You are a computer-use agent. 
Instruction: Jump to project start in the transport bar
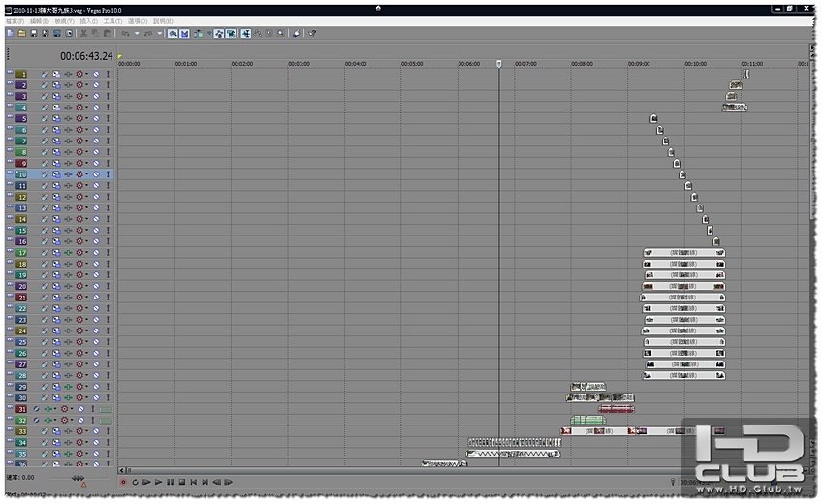tap(194, 482)
